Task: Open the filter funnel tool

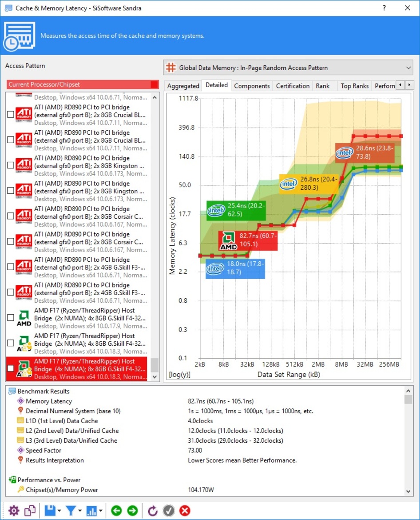Action: click(x=71, y=511)
